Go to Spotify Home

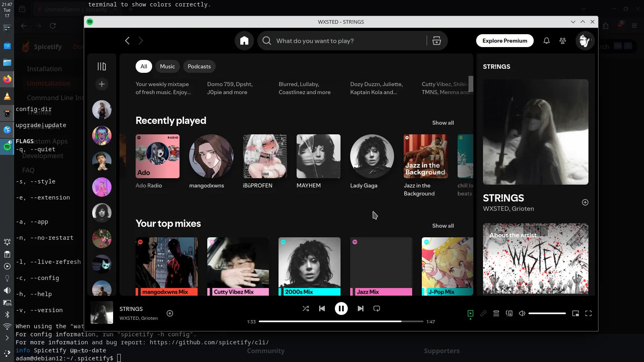(x=244, y=41)
